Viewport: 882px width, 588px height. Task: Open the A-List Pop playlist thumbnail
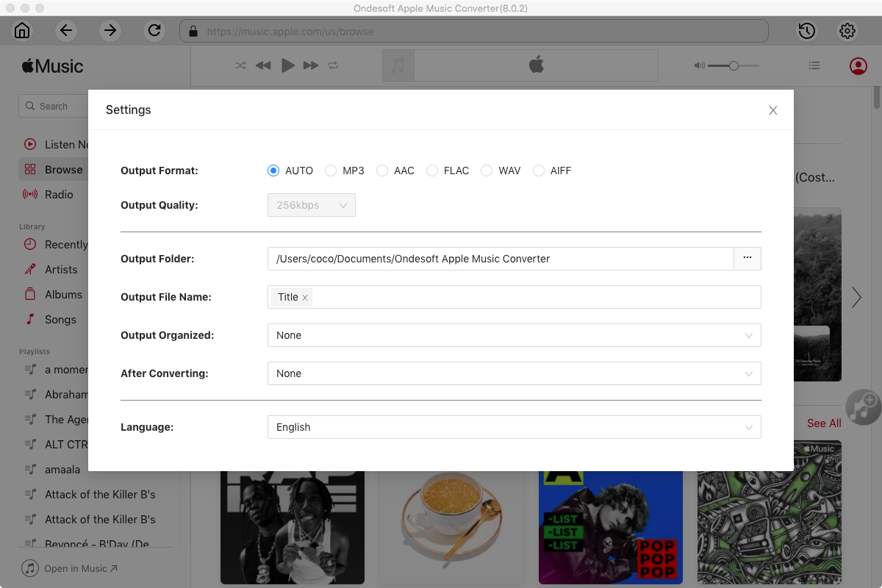click(611, 527)
